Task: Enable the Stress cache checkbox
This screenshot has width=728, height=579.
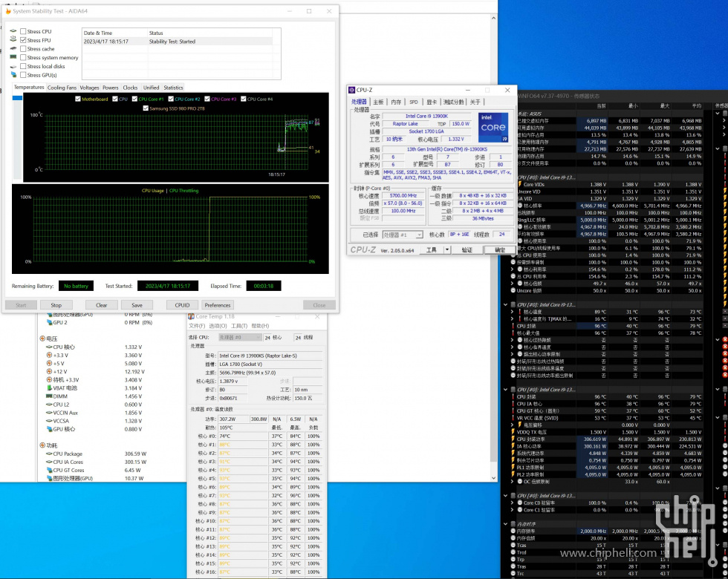Action: coord(23,49)
